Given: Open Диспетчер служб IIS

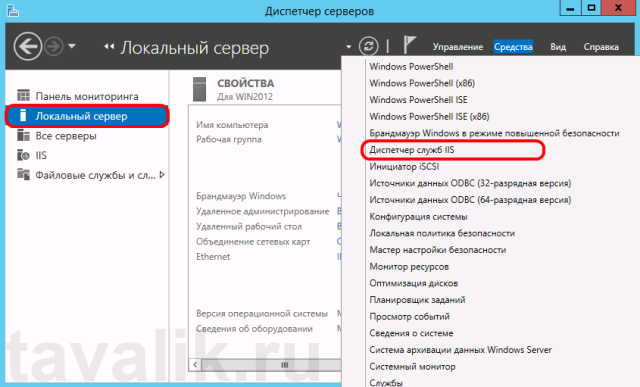Looking at the screenshot, I should [412, 150].
